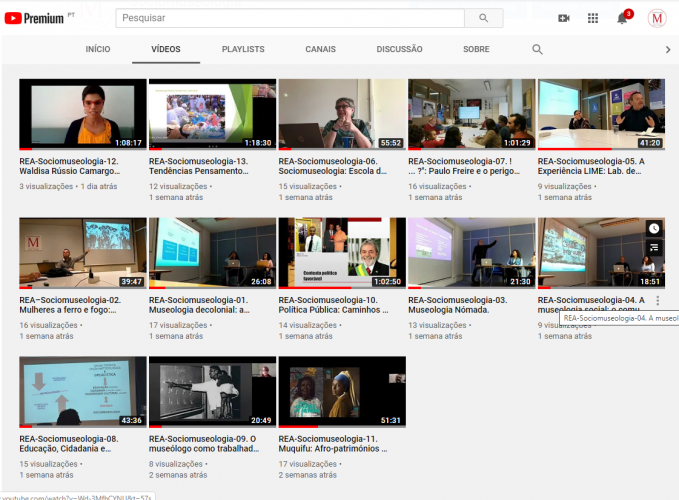Open REA-Sociomuseologia-12 video title link
This screenshot has height=500, width=679.
pos(68,165)
